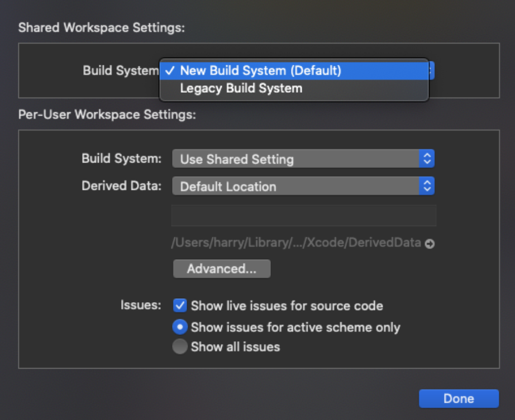Toggle Show live issues for source code
This screenshot has height=420, width=515.
(180, 306)
